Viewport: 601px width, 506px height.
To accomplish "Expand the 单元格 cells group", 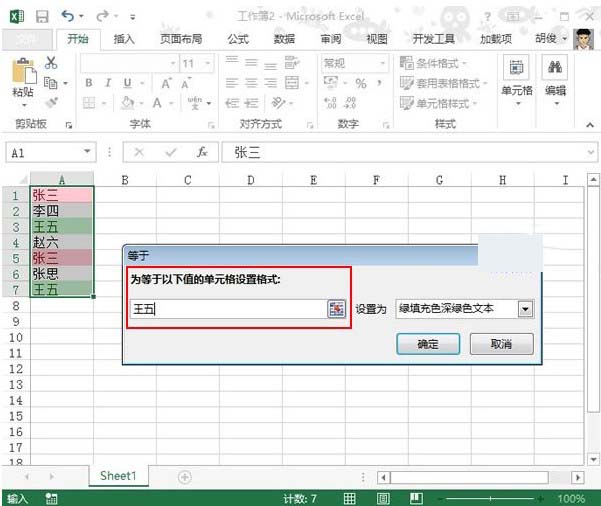I will [x=517, y=81].
